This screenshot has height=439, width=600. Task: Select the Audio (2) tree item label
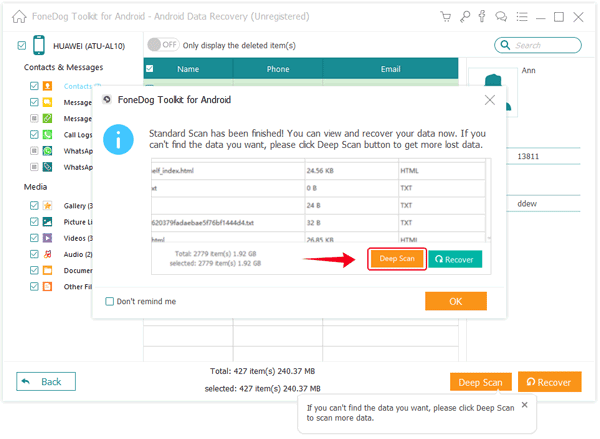pyautogui.click(x=78, y=255)
